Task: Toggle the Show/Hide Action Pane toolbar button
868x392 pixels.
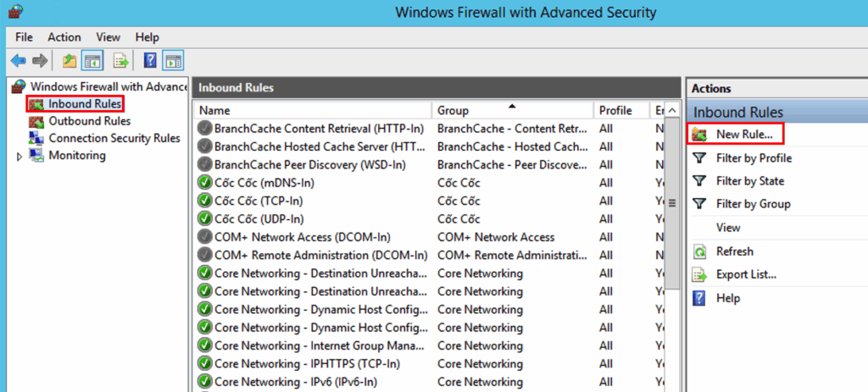Action: 173,60
